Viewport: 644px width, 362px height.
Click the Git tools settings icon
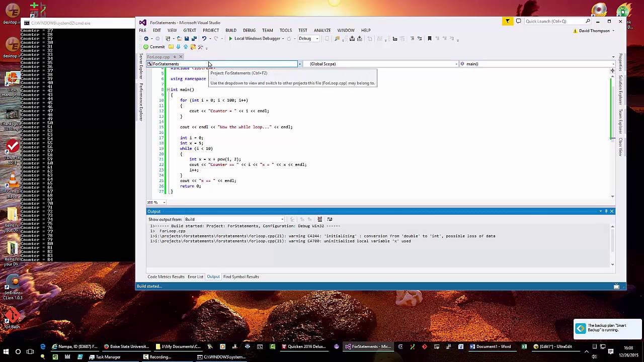click(x=200, y=47)
